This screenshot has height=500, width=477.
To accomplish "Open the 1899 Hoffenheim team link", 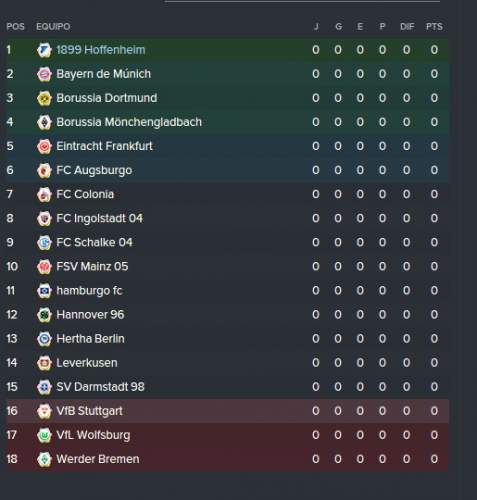I will coord(101,50).
